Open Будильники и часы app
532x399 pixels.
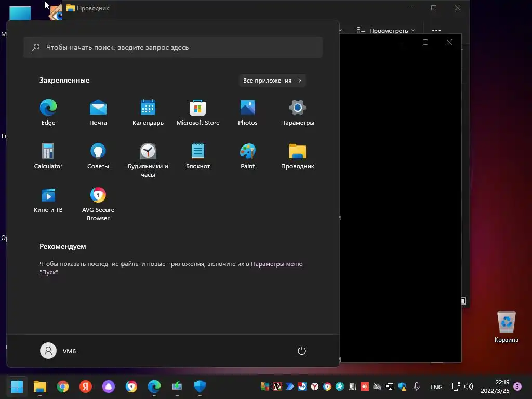tap(148, 160)
